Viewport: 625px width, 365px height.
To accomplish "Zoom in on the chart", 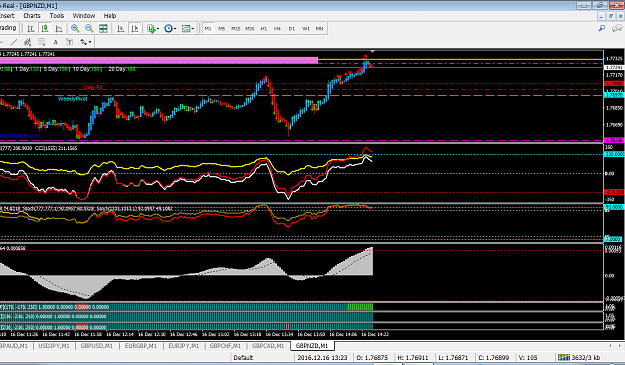I will pos(75,28).
